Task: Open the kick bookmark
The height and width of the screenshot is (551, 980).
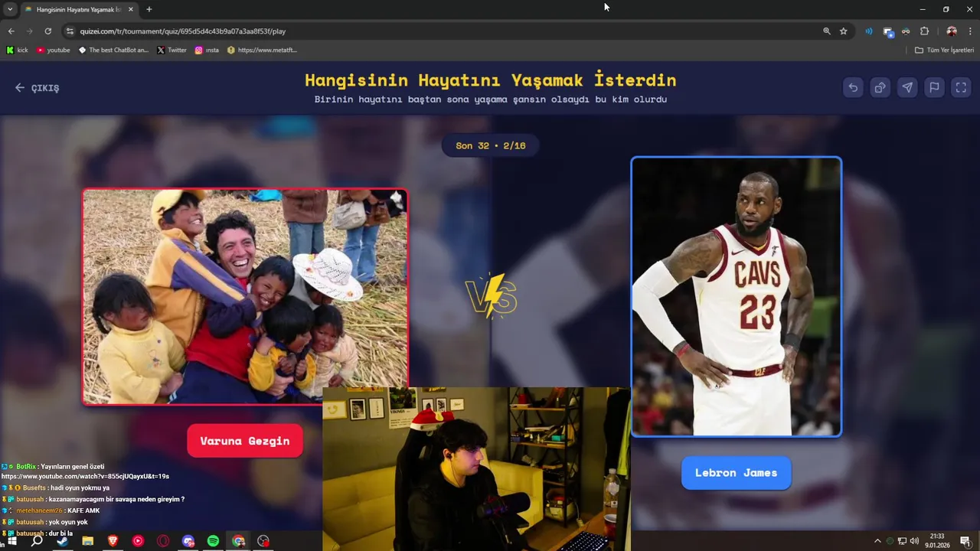Action: 17,50
